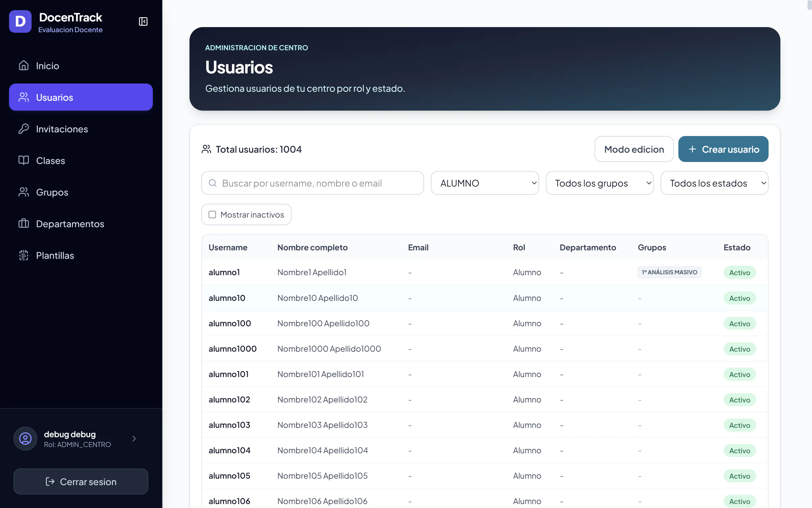This screenshot has height=508, width=812.
Task: Go to Inicio in the sidebar
Action: (81, 65)
